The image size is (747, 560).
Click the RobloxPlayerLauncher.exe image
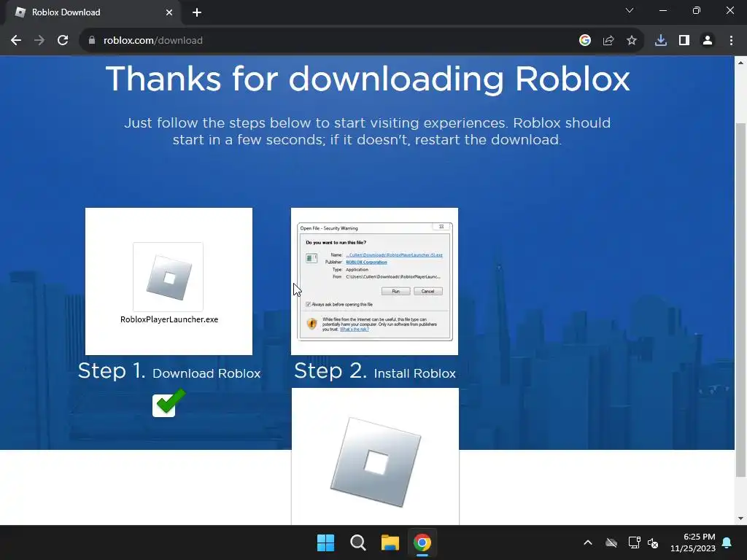[x=169, y=281]
